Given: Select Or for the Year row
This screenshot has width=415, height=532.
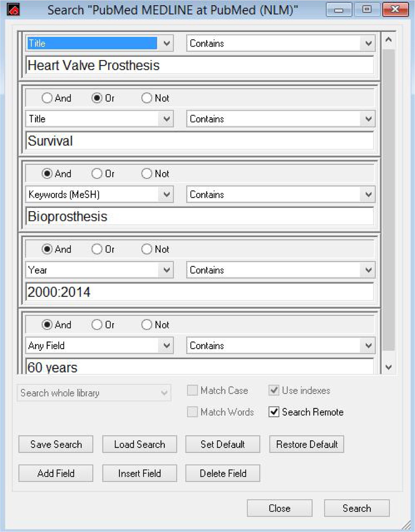Looking at the screenshot, I should coord(97,249).
